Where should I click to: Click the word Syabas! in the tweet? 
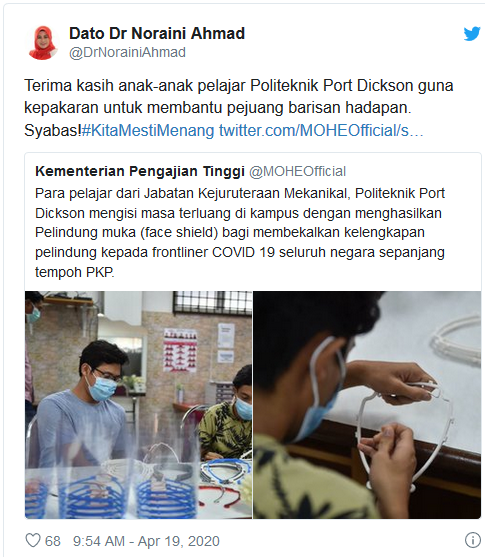click(x=53, y=130)
